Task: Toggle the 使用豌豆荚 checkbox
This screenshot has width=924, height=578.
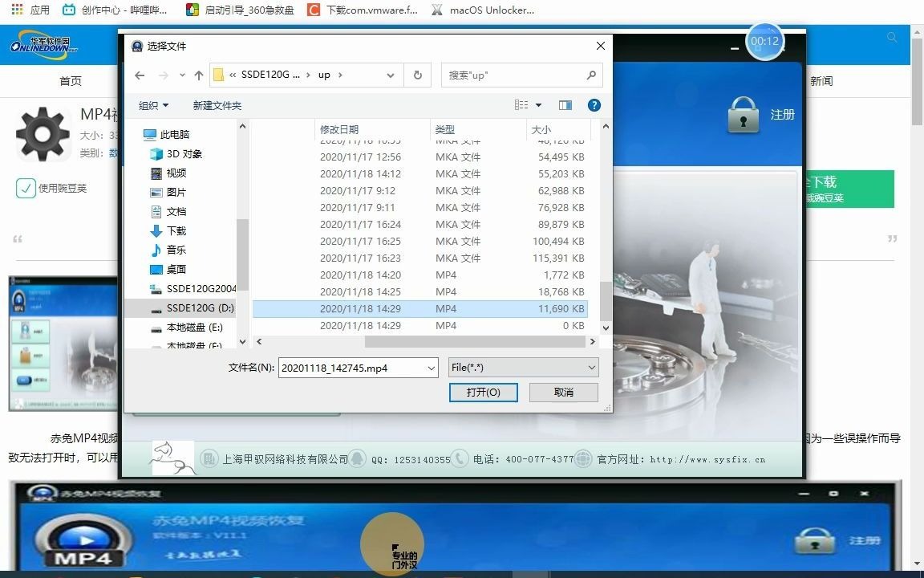Action: [x=25, y=189]
